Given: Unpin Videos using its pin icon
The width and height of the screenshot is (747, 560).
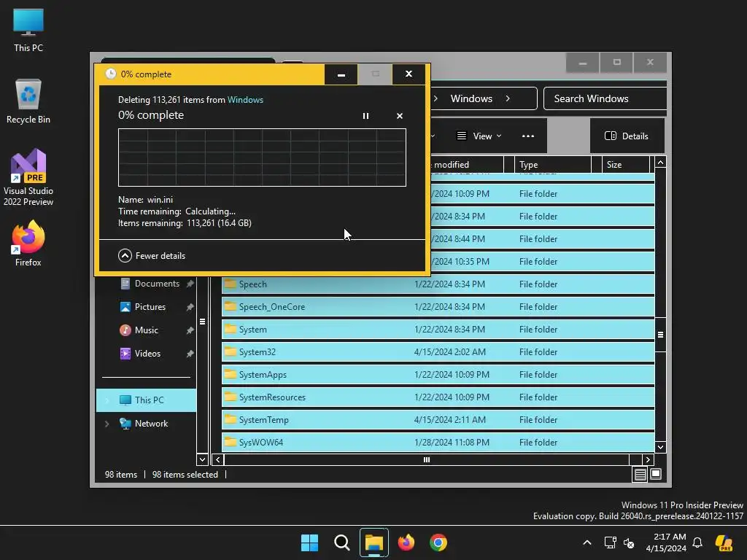Looking at the screenshot, I should (190, 354).
